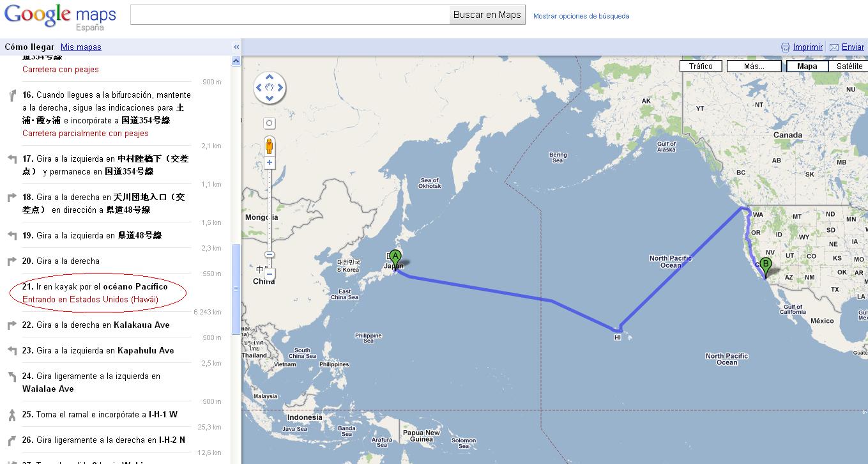This screenshot has height=464, width=868.
Task: Toggle the Tráfico map layer
Action: click(701, 66)
